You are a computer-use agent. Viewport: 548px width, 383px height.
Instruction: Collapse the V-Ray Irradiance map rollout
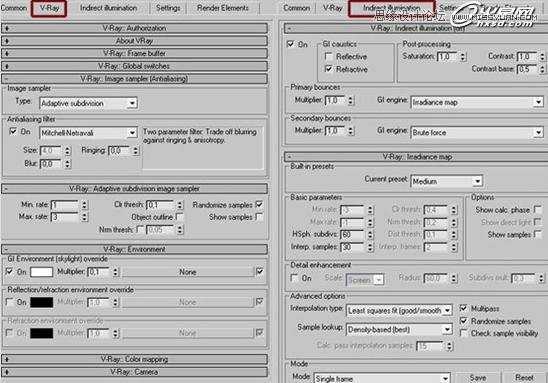click(x=416, y=157)
